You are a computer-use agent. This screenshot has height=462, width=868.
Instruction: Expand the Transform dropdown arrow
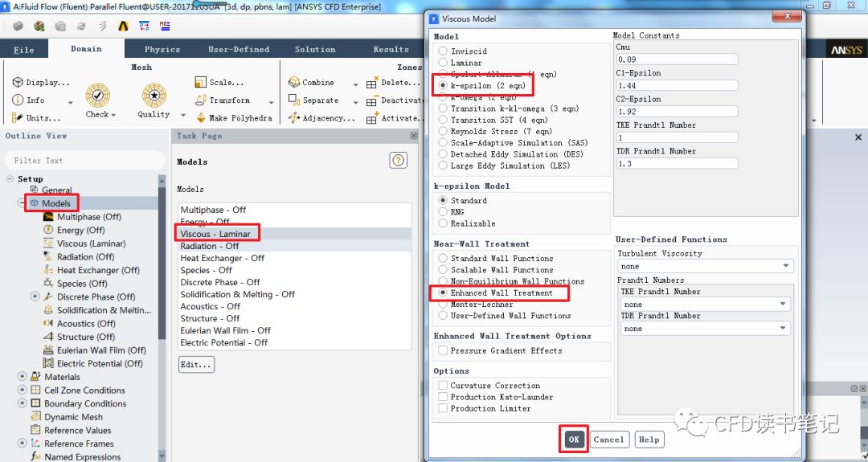point(272,102)
